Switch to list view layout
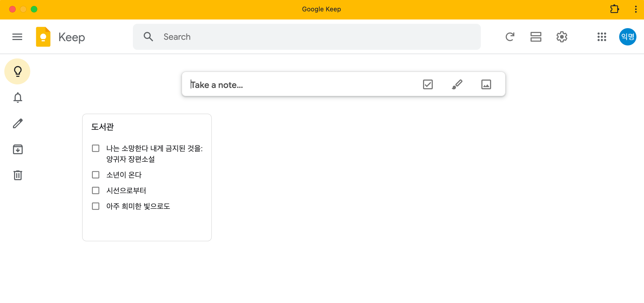Image resolution: width=644 pixels, height=303 pixels. (x=536, y=37)
